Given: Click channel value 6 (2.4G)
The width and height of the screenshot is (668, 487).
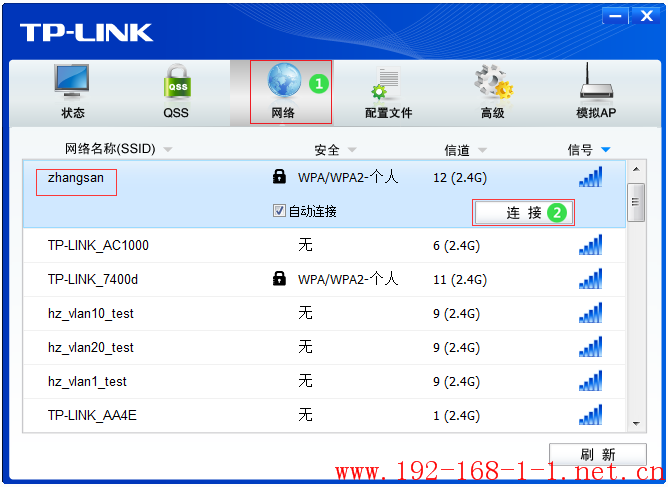Looking at the screenshot, I should tap(456, 246).
